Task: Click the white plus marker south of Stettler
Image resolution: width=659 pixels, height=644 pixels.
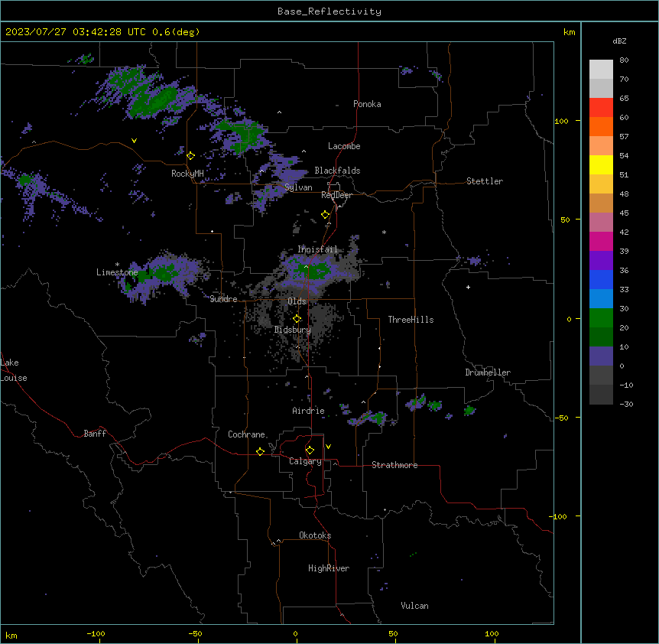Action: (x=468, y=287)
